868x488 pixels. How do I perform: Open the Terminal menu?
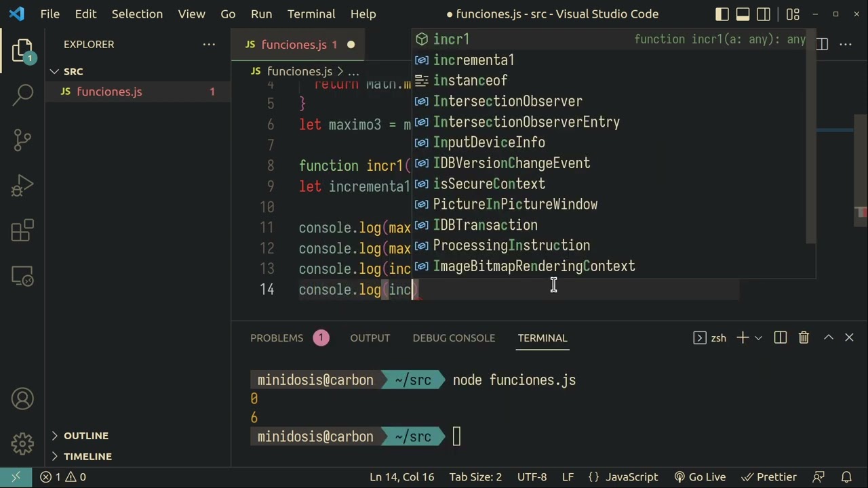311,14
